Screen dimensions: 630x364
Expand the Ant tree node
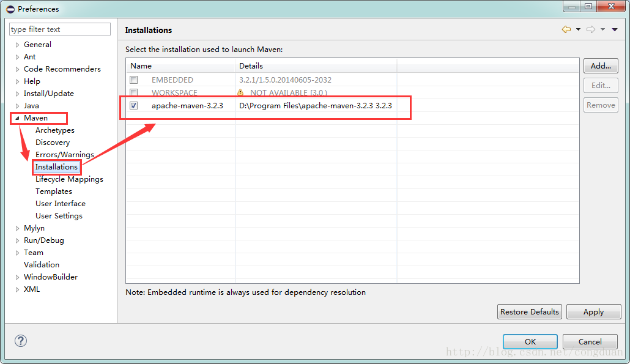[17, 57]
